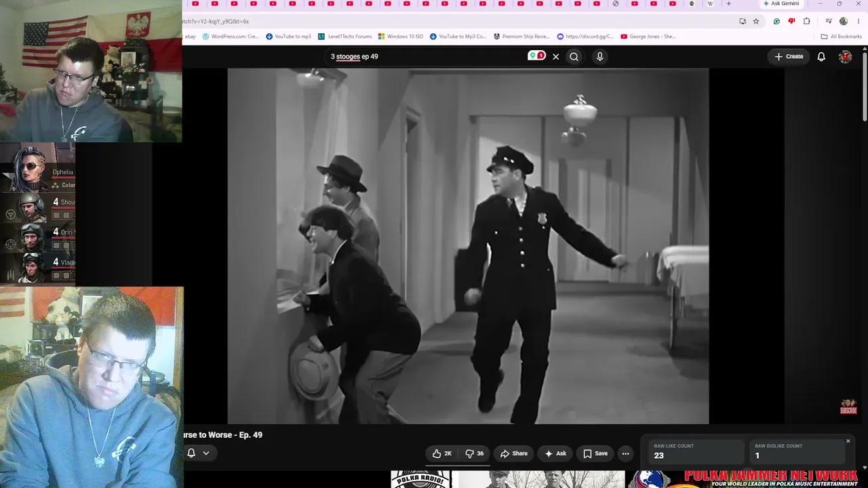The height and width of the screenshot is (488, 868).
Task: Clear the search query with the X
Action: [x=556, y=57]
